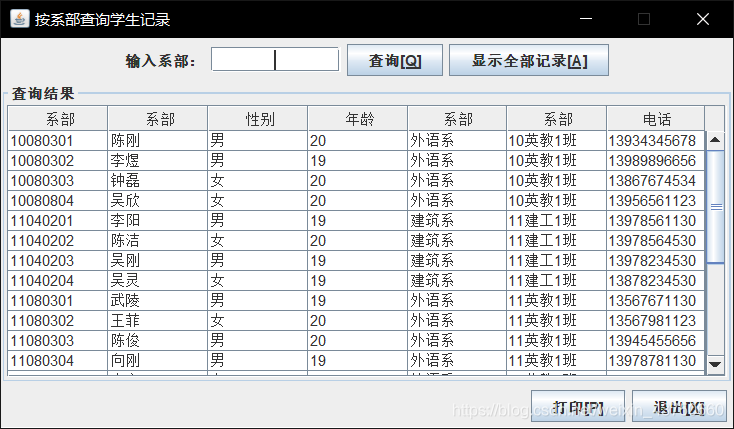Click age cell 19 in 李煜's row
Image resolution: width=734 pixels, height=429 pixels.
click(358, 161)
